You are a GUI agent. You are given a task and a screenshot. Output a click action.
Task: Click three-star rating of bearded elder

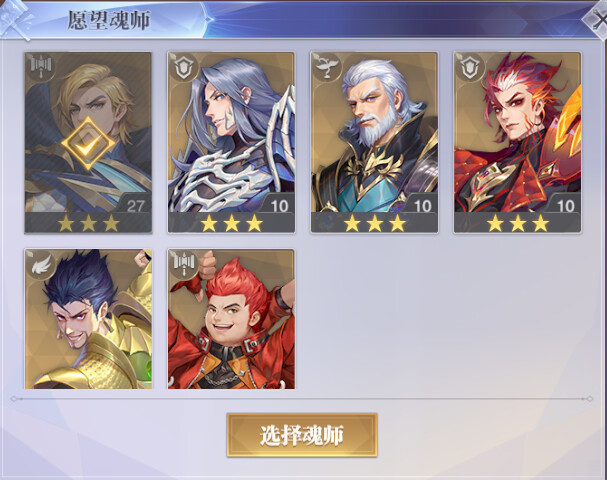[375, 224]
